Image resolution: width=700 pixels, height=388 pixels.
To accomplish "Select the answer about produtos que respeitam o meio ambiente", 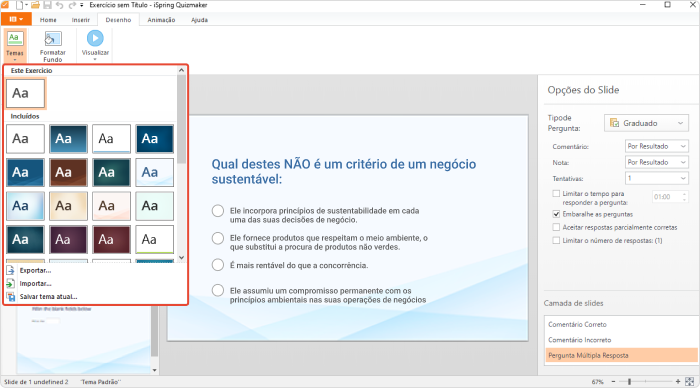I will 218,238.
